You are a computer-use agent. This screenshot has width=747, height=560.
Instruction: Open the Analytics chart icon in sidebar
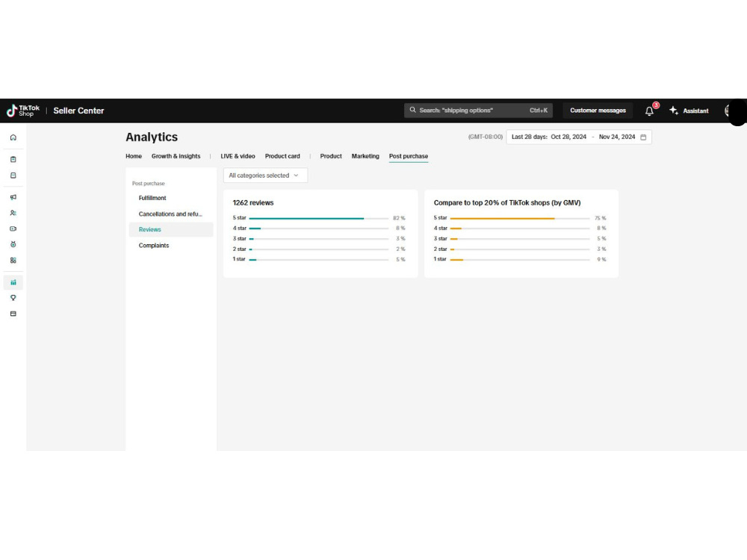click(13, 282)
